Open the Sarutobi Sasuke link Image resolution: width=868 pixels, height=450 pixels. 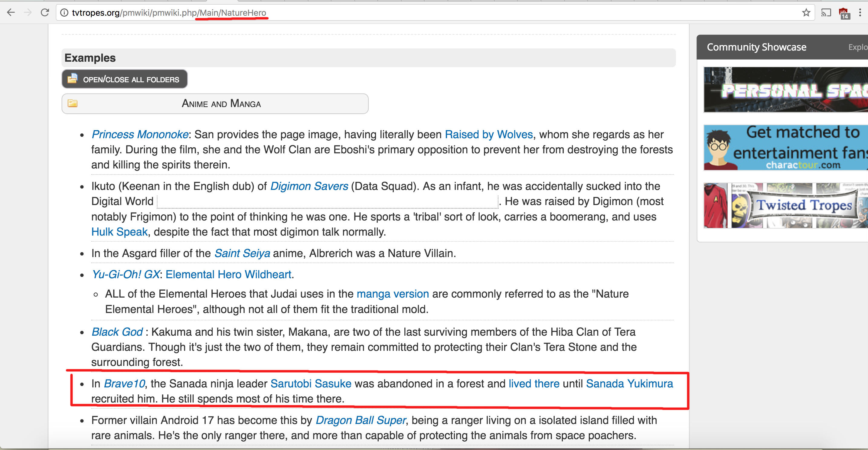[x=311, y=383]
